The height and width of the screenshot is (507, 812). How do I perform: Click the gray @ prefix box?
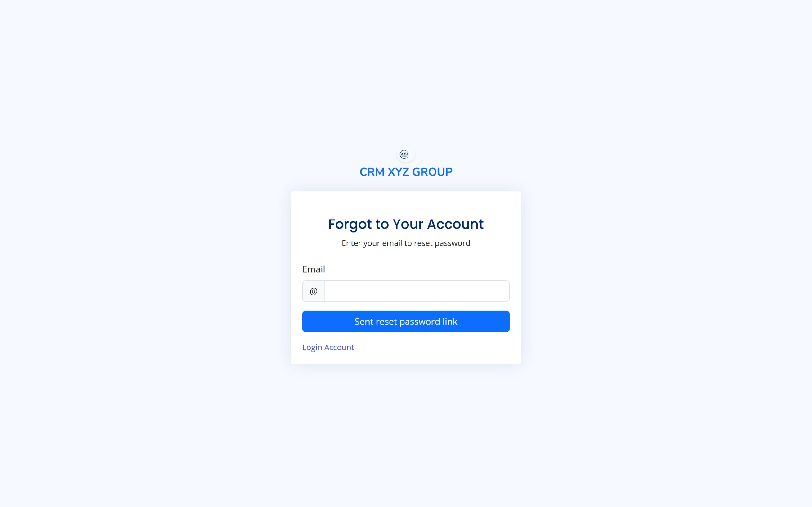pos(314,291)
